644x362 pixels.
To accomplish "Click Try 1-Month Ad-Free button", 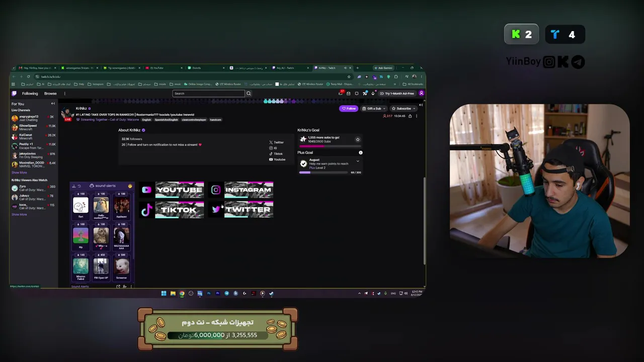I will pos(397,94).
